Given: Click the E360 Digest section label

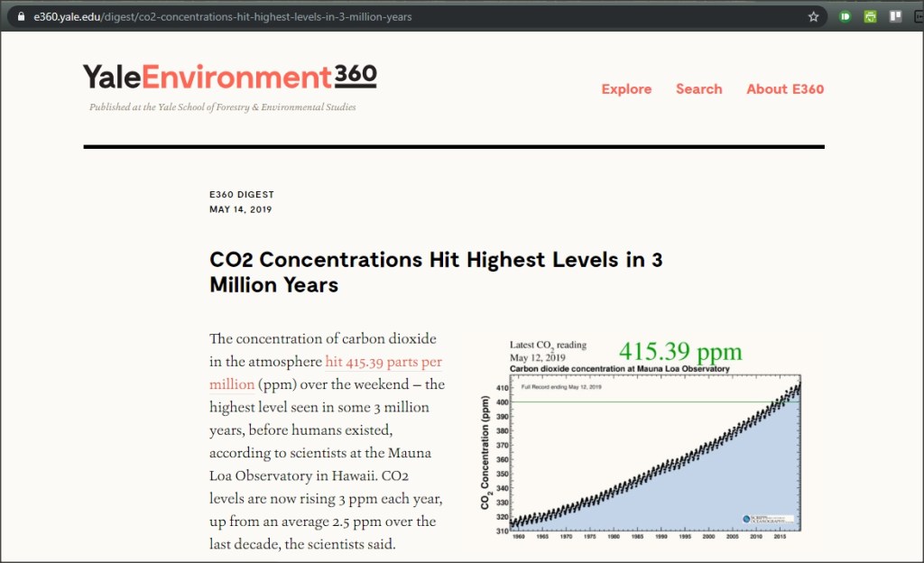Looking at the screenshot, I should pos(241,194).
